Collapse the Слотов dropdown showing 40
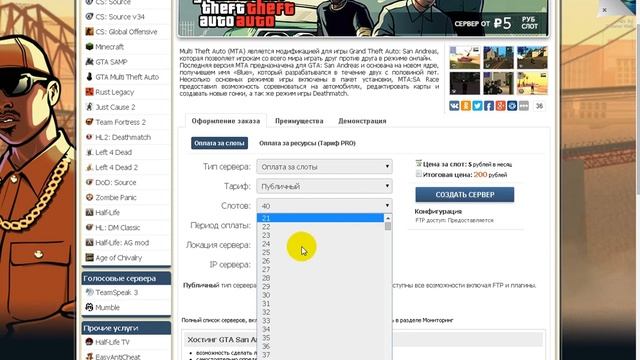Image resolution: width=640 pixels, height=360 pixels. tap(324, 206)
